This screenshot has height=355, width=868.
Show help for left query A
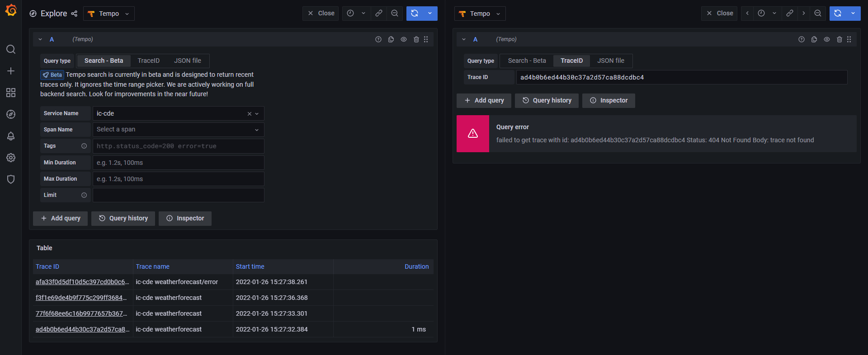click(x=378, y=39)
